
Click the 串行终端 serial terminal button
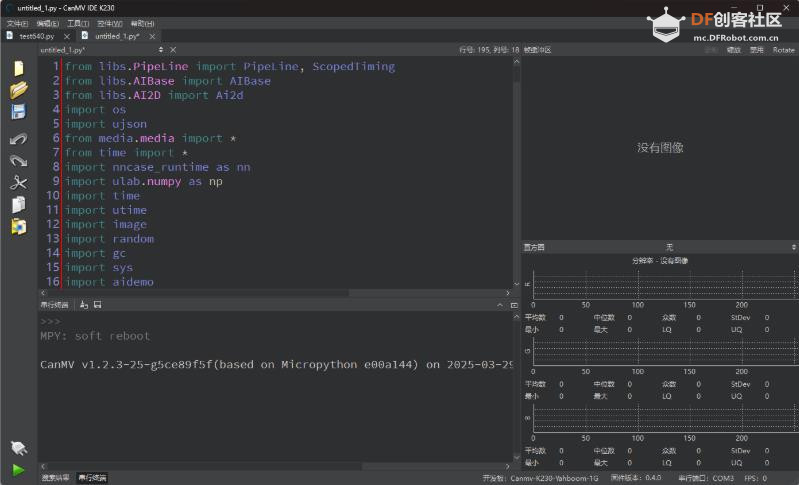point(93,478)
